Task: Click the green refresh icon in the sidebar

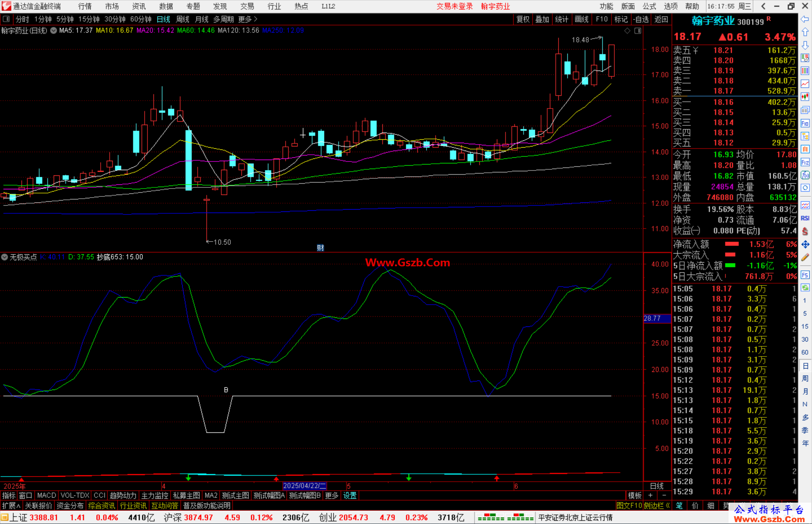Action: [805, 288]
